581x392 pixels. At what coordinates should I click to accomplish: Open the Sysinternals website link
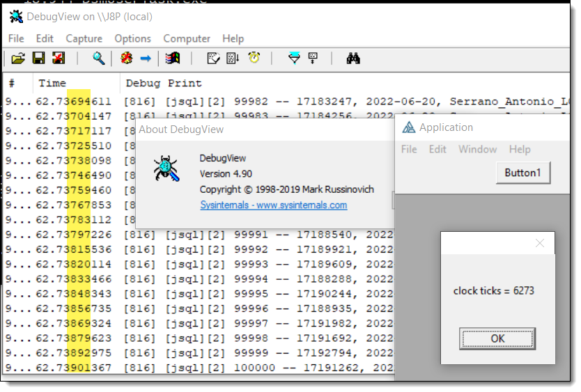pos(273,205)
